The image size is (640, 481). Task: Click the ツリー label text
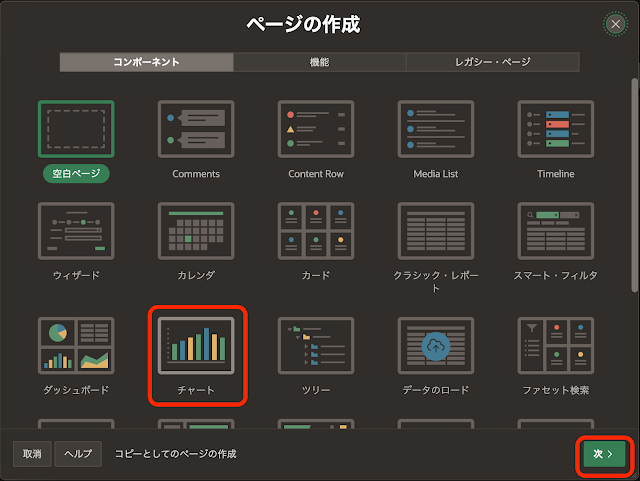tap(316, 390)
